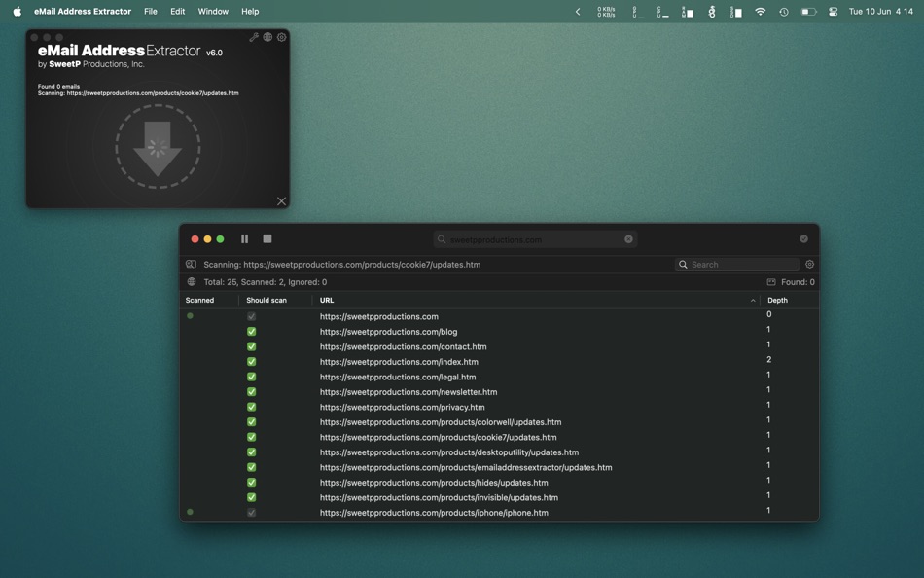Click depth value 0 for root URL

[769, 314]
